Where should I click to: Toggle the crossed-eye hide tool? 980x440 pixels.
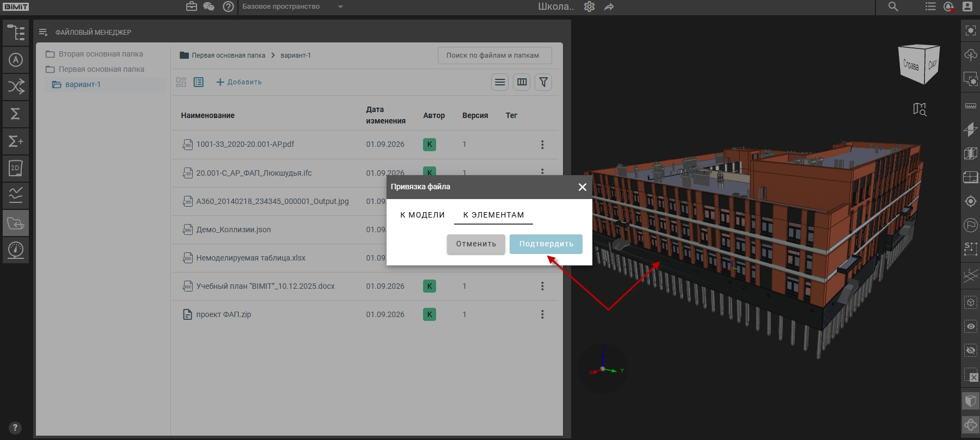pyautogui.click(x=971, y=350)
